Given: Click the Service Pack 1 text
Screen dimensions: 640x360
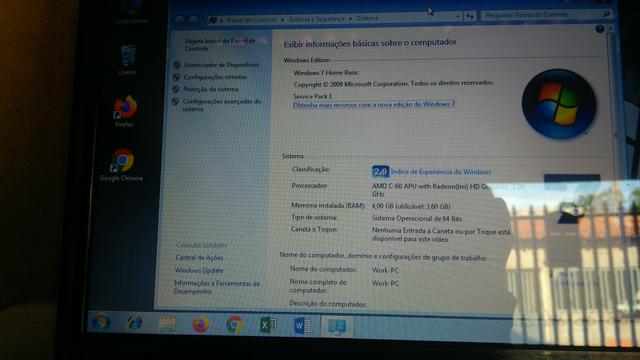Looking at the screenshot, I should [x=312, y=96].
